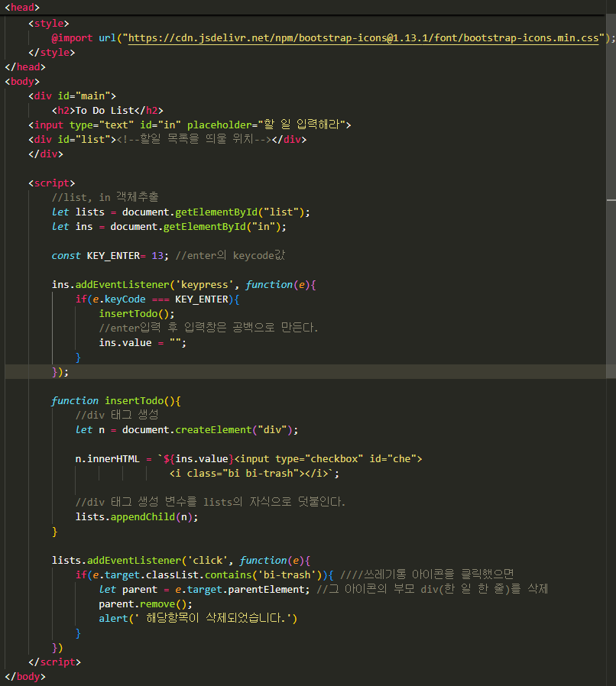The image size is (616, 686).
Task: Click the ins.value = "" line
Action: click(x=143, y=342)
